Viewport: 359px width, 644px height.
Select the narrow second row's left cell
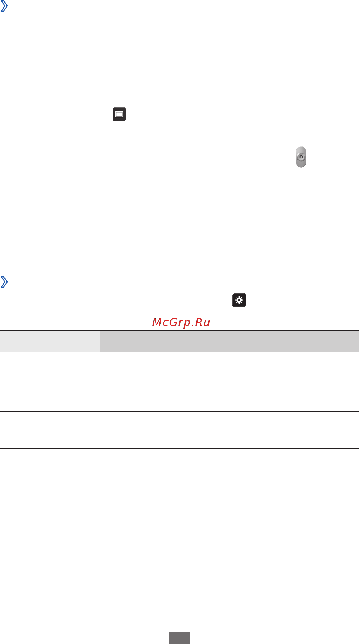point(50,400)
